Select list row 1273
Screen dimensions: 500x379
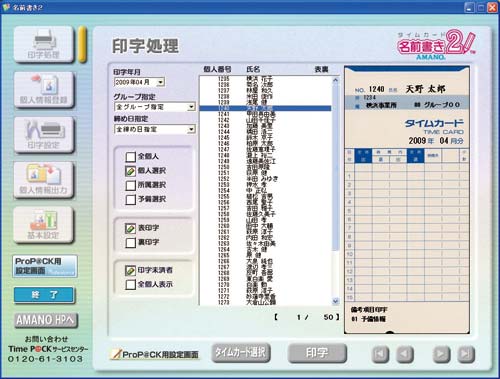[265, 302]
